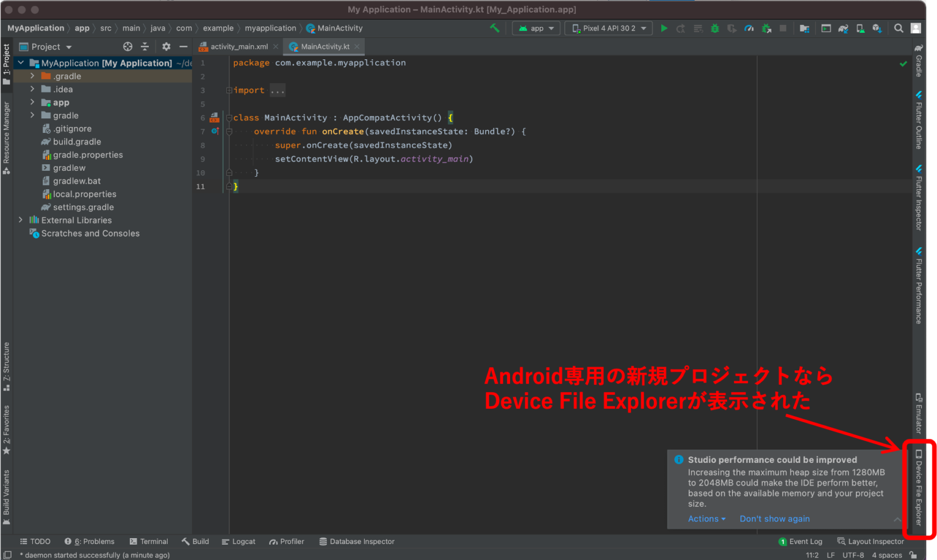This screenshot has width=937, height=560.
Task: Show the Emulator tool window
Action: [918, 413]
